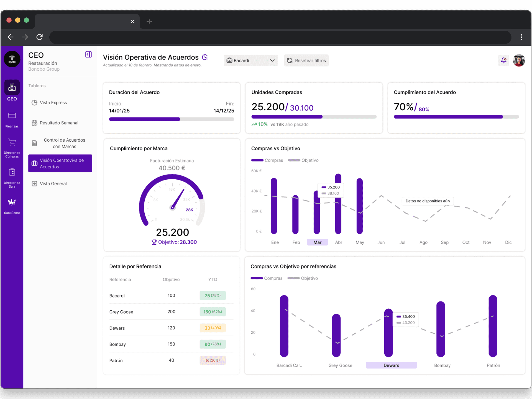Click the gauge value 25.200

(x=172, y=232)
